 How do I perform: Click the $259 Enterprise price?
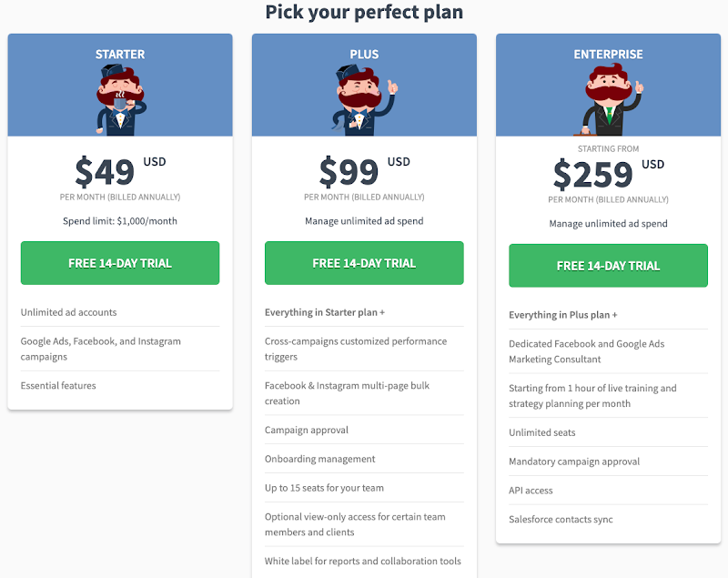593,174
